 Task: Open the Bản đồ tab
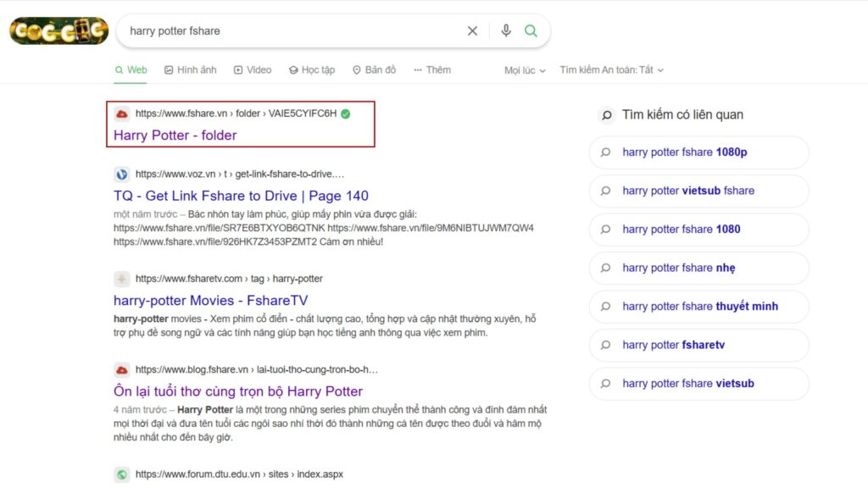click(374, 69)
